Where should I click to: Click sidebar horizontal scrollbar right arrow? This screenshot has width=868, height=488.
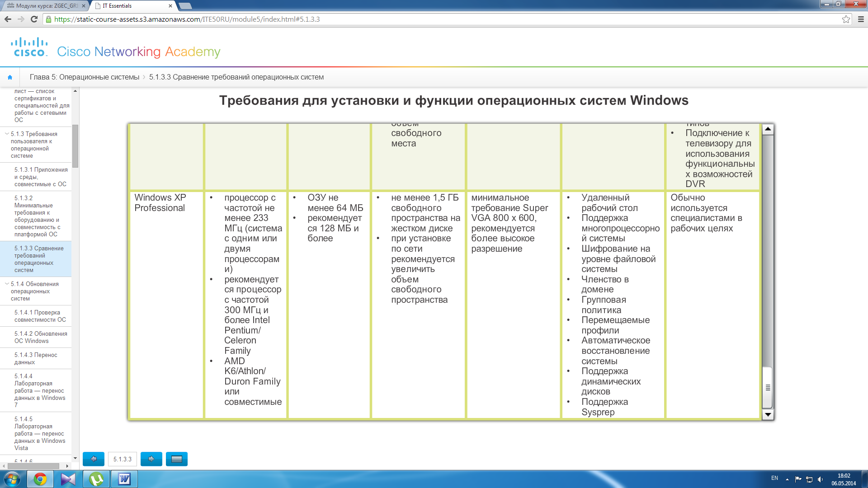point(67,466)
